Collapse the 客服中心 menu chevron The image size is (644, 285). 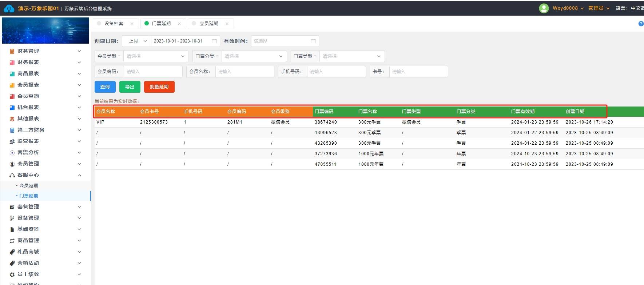click(79, 175)
